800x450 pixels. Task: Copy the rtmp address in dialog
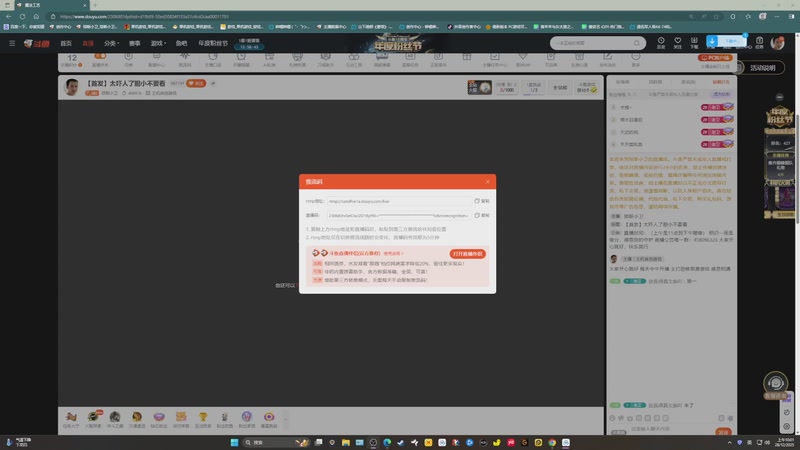tap(482, 201)
